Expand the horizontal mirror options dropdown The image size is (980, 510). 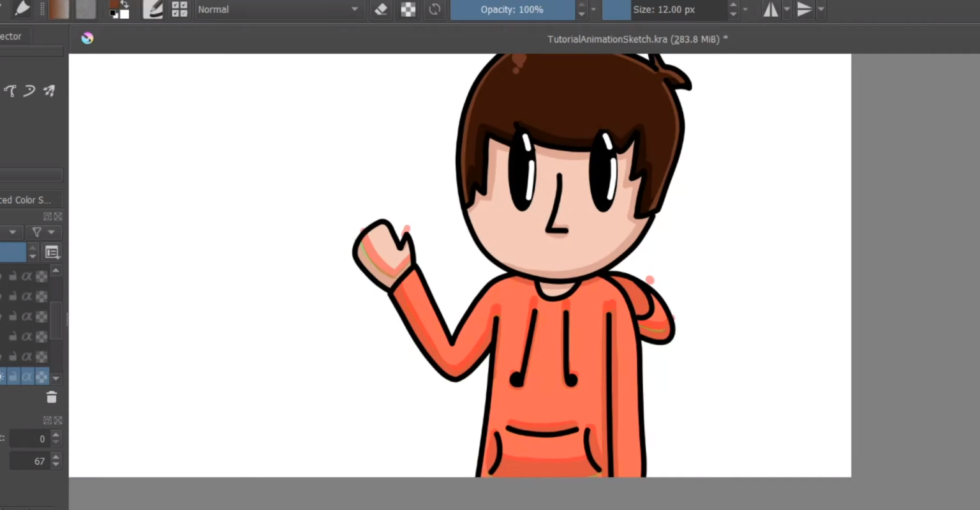click(787, 10)
